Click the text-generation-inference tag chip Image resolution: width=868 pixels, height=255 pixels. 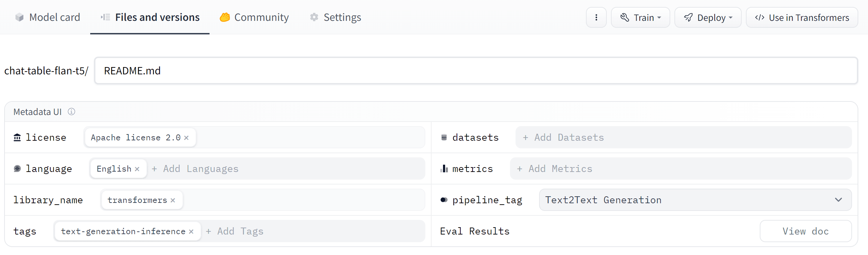click(128, 231)
